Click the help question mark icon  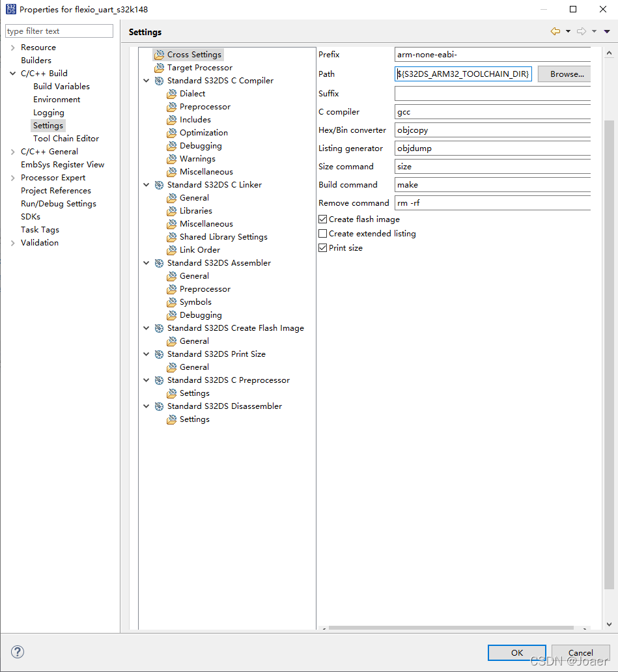click(18, 652)
